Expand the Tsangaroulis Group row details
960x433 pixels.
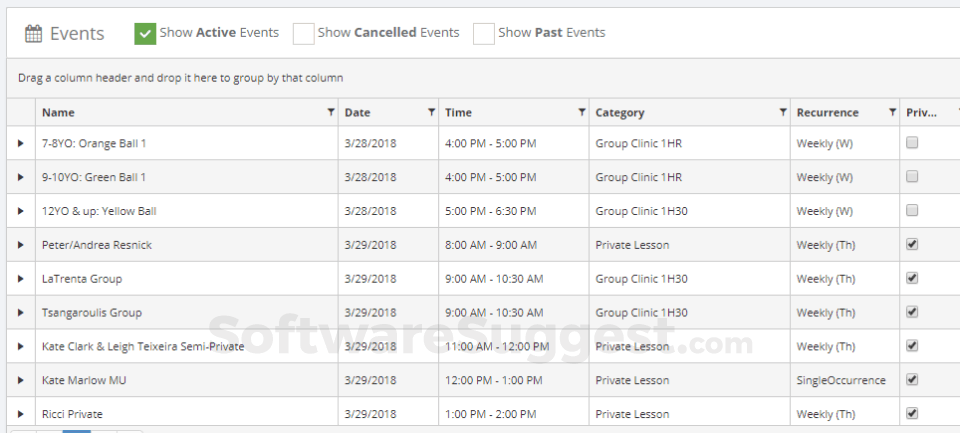pos(20,313)
